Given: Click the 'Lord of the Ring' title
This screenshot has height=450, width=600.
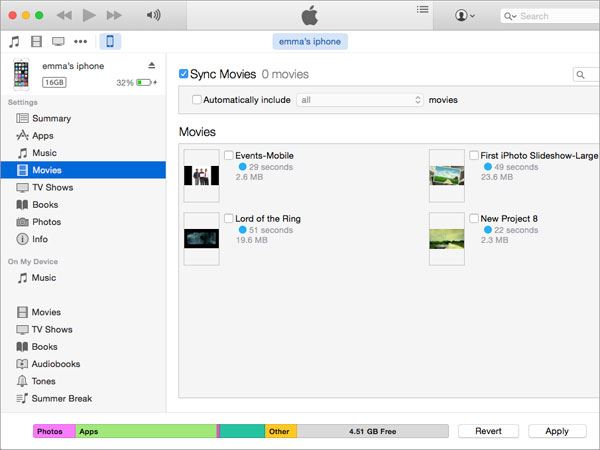Looking at the screenshot, I should (268, 218).
